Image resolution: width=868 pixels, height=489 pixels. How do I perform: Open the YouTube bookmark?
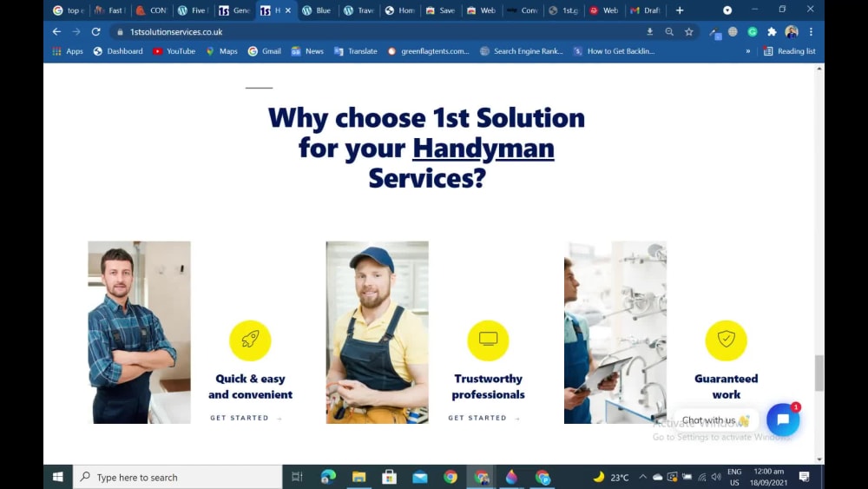pyautogui.click(x=174, y=51)
